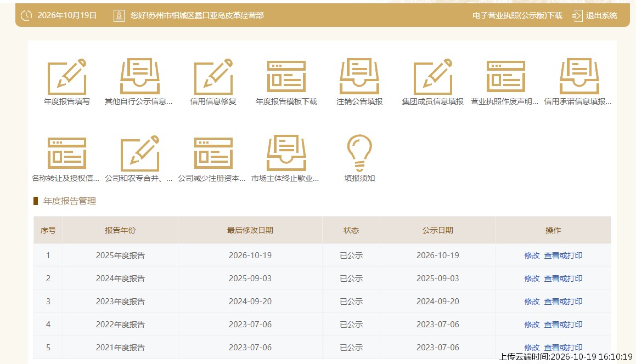Viewport: 636px width, 364px height.
Task: Click the 退出系统 logout icon
Action: coord(577,16)
